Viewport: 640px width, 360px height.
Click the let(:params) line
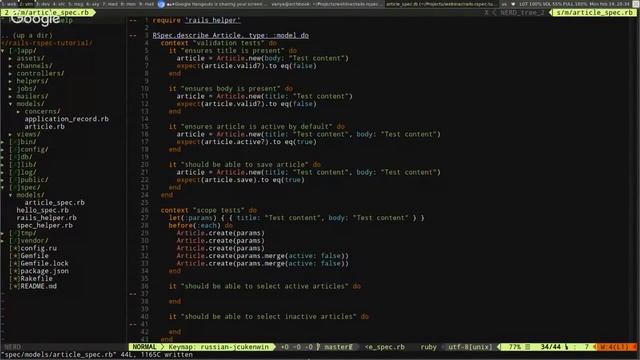point(297,218)
